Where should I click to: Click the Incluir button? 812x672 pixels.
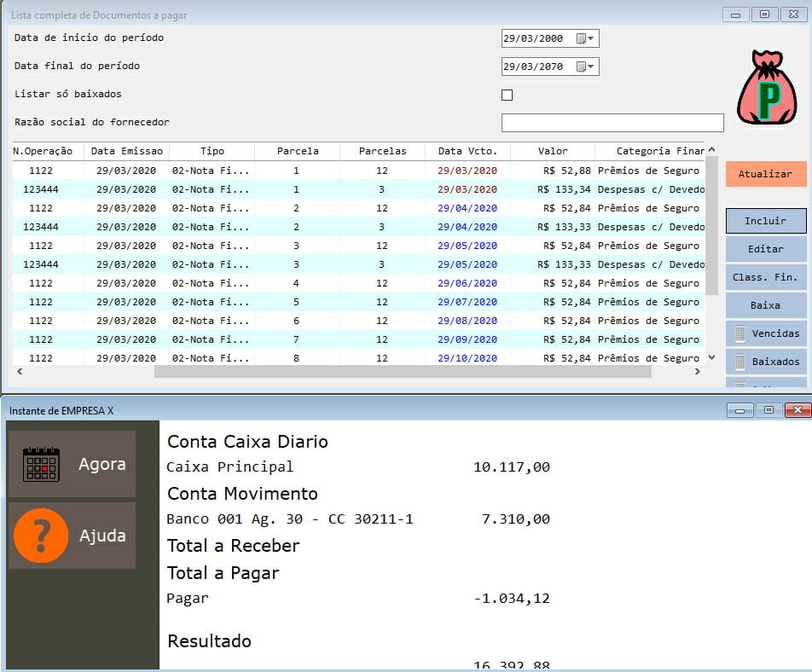coord(765,221)
